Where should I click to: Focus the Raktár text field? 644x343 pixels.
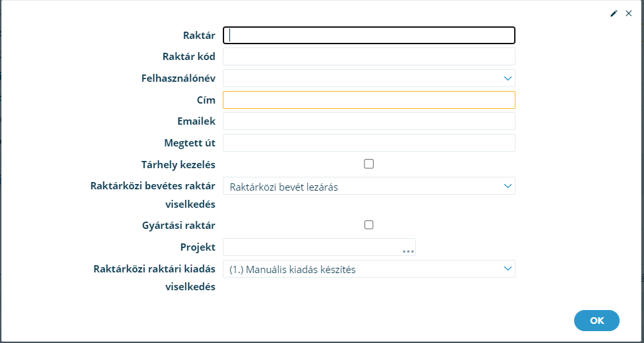click(369, 36)
